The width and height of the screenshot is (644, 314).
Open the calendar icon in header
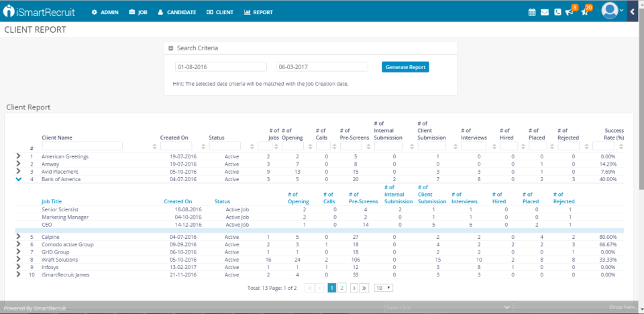click(532, 12)
